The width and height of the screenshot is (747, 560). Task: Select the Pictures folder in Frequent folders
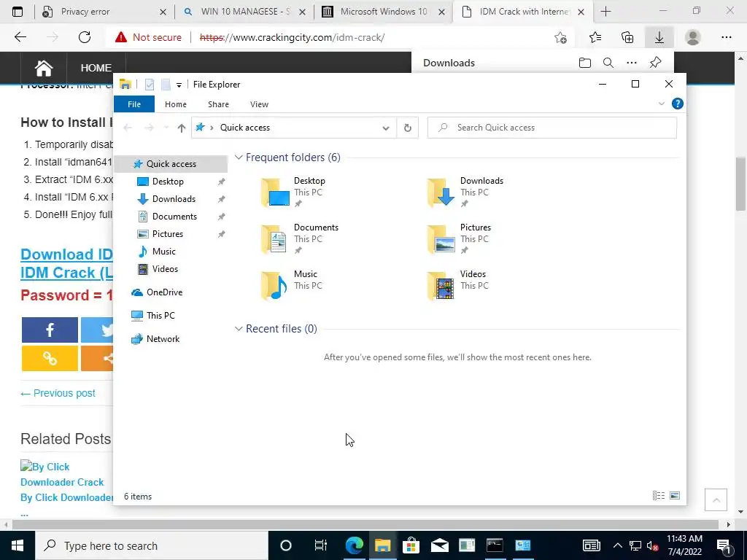click(460, 239)
